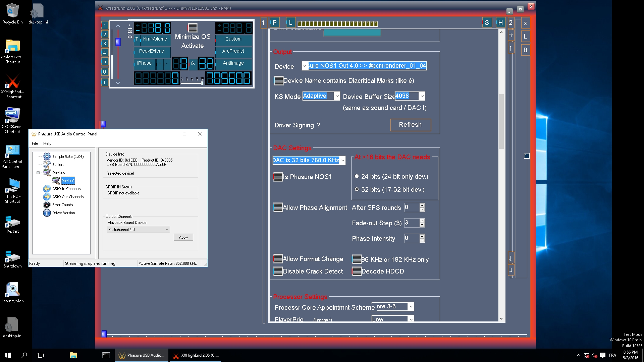Toggle Allow Phase Alignment checkbox

tap(278, 207)
